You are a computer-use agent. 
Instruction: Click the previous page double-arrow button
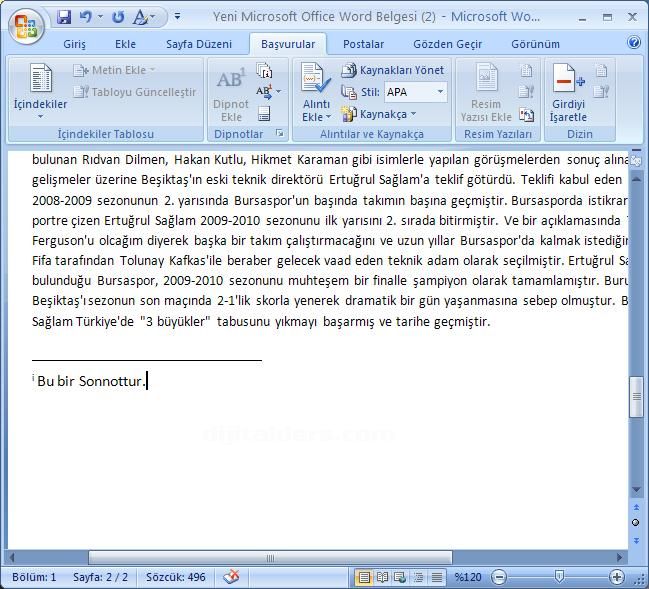tap(636, 507)
